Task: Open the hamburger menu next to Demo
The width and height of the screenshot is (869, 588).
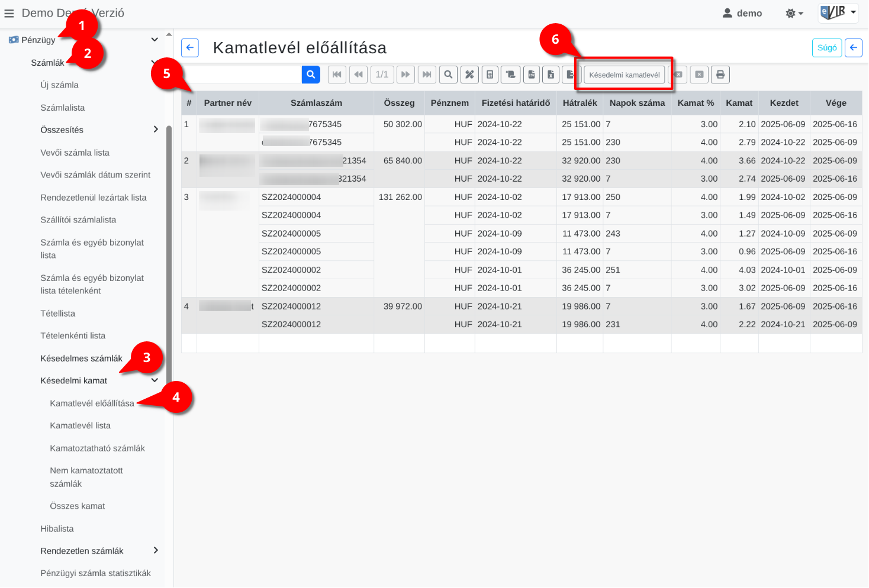Action: (9, 13)
